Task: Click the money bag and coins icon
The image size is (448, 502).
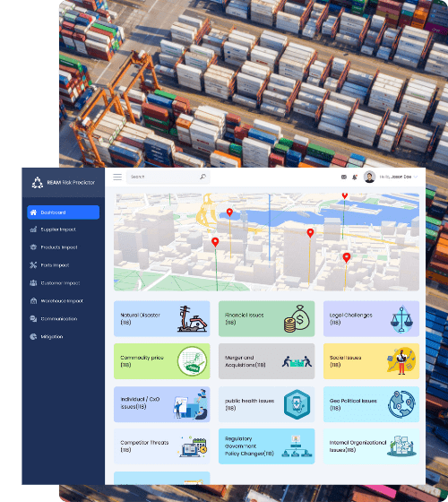Action: (297, 318)
